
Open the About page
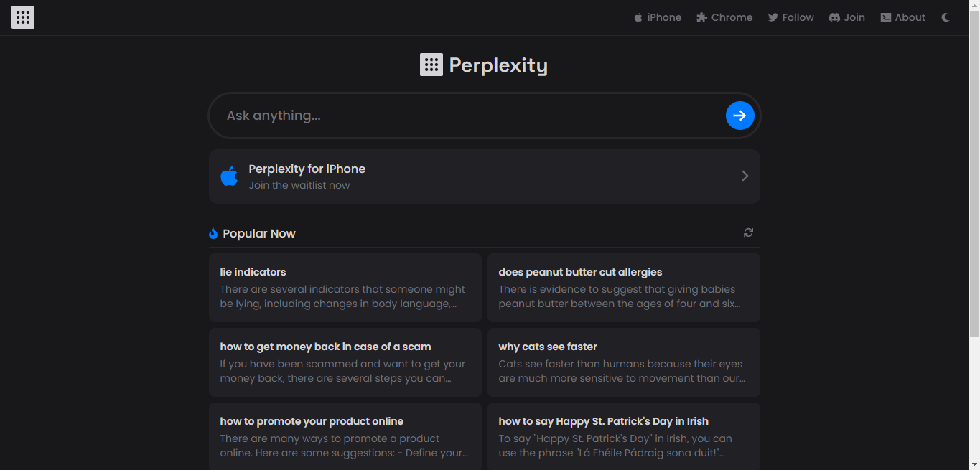point(903,17)
